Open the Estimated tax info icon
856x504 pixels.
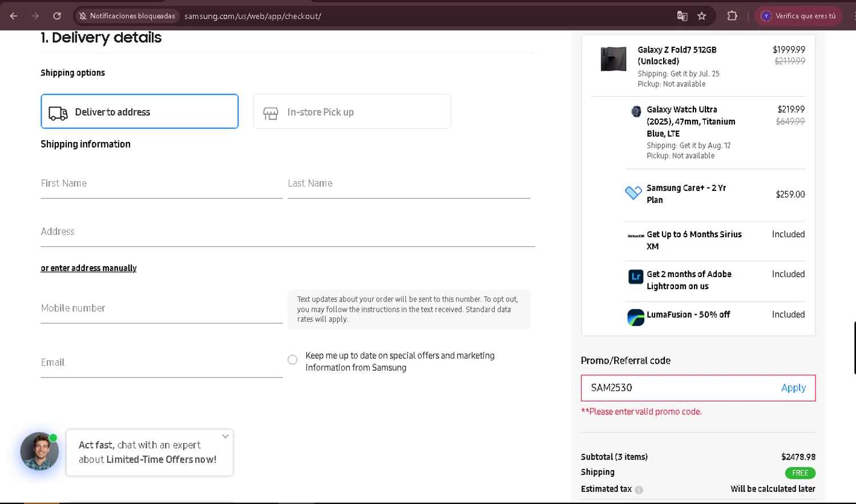point(639,490)
